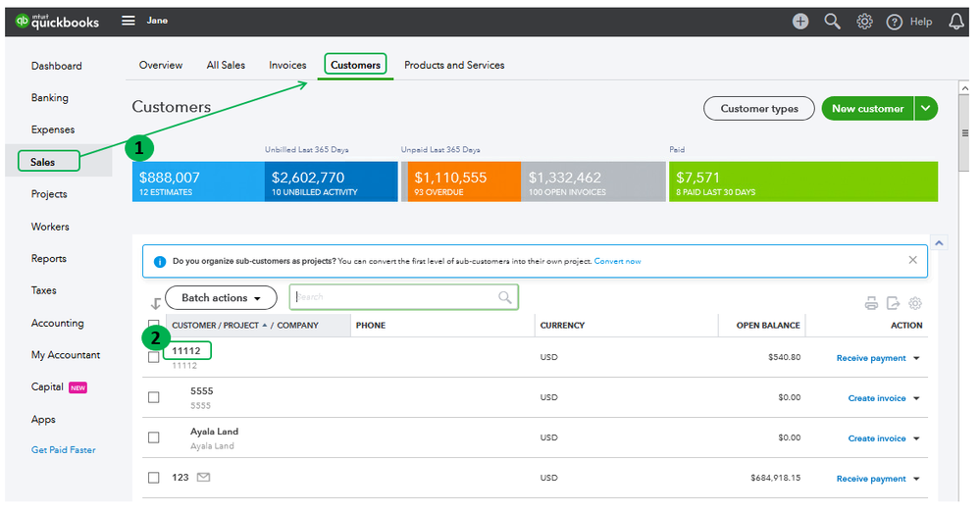Open Products and Services tab
This screenshot has width=980, height=514.
[x=454, y=65]
